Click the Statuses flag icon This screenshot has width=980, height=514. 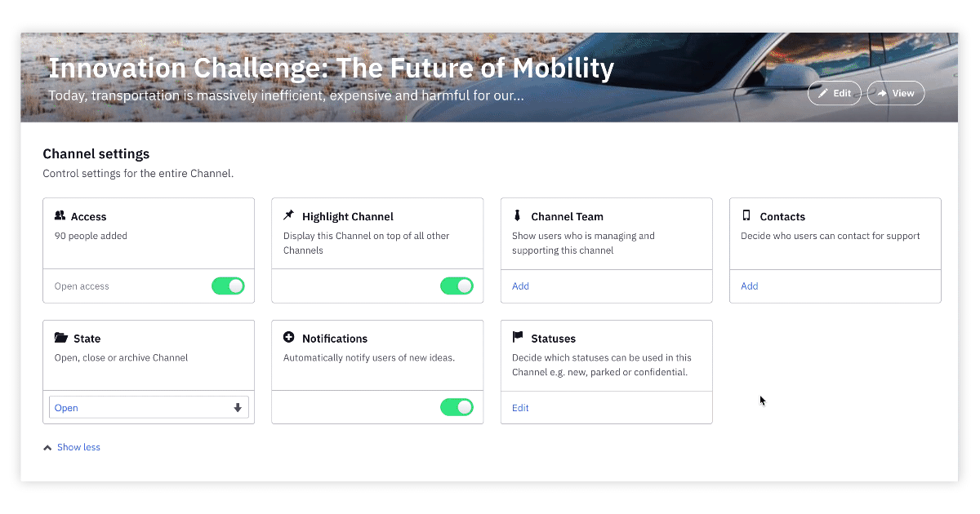[x=518, y=338]
